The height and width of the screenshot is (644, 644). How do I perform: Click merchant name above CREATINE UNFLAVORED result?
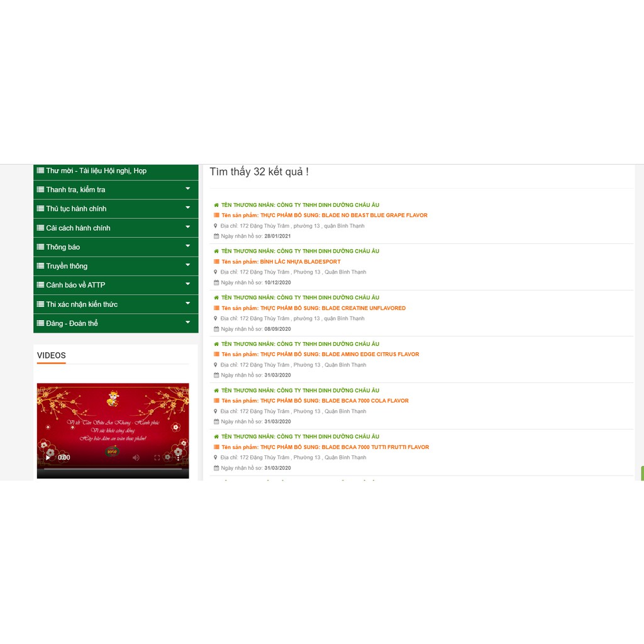(x=300, y=297)
